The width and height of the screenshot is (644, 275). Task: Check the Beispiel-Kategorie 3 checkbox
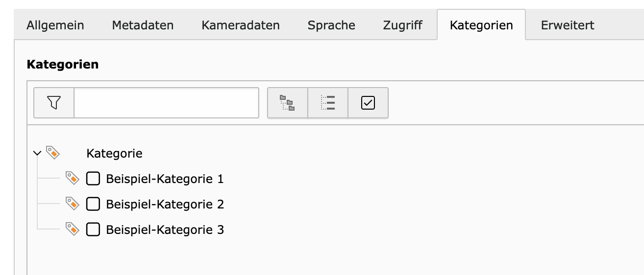click(93, 229)
